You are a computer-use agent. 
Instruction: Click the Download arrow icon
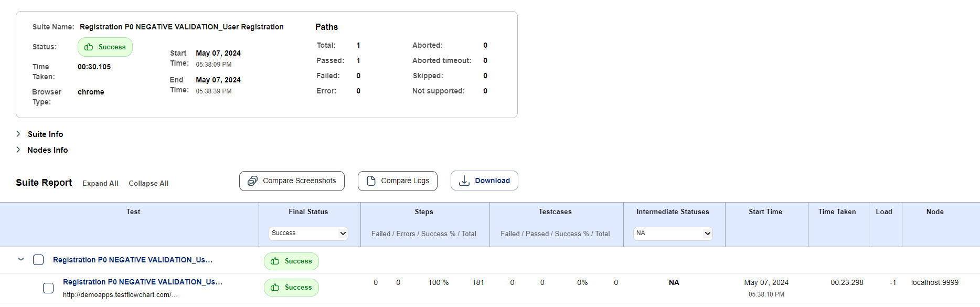464,181
